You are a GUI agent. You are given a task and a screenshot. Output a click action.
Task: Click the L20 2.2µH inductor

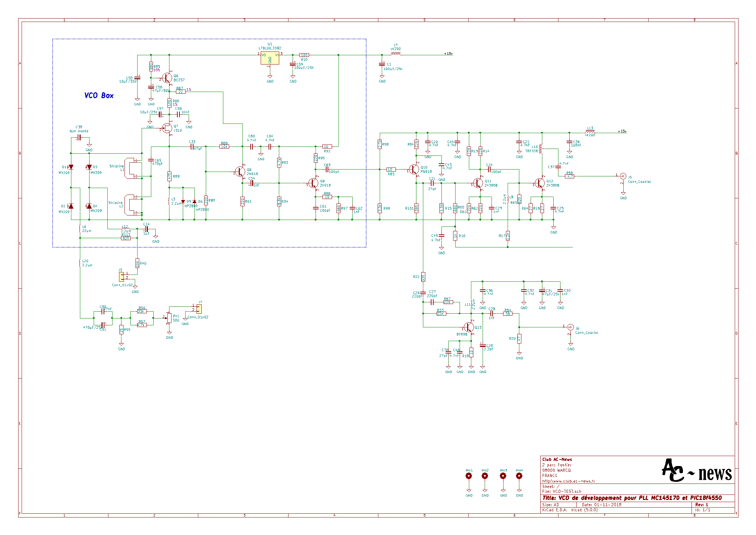[80, 263]
